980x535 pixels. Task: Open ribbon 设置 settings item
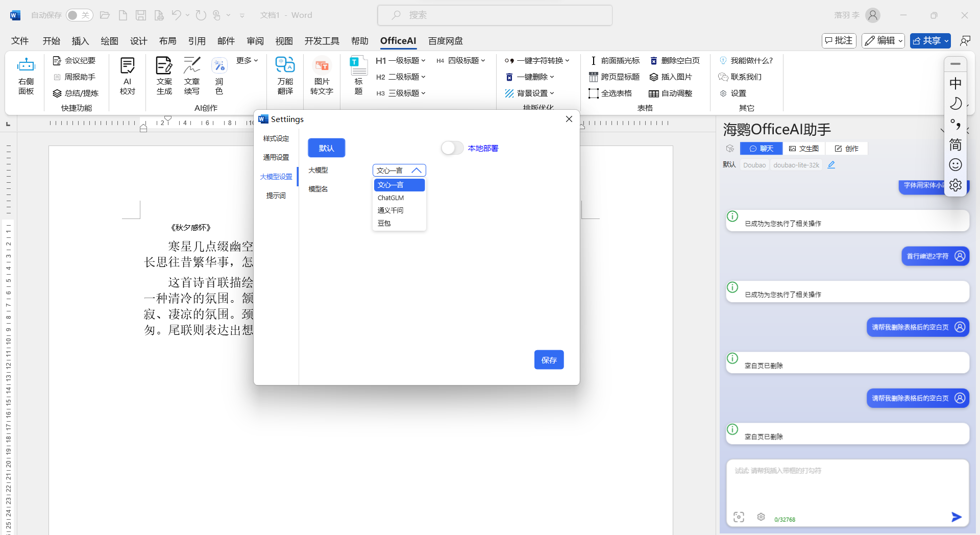[x=733, y=93]
